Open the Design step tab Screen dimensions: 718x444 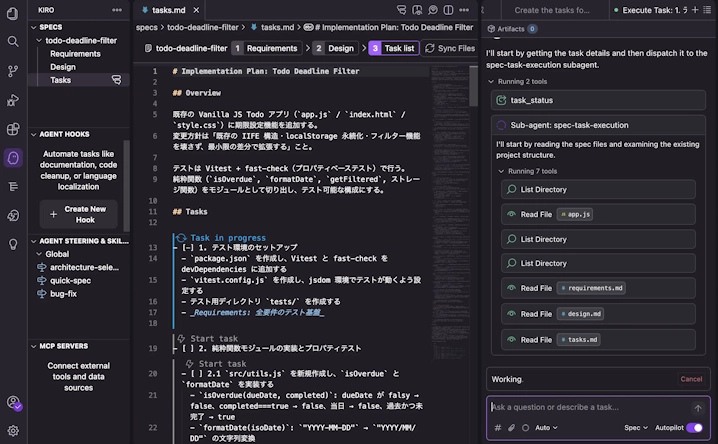[x=335, y=48]
